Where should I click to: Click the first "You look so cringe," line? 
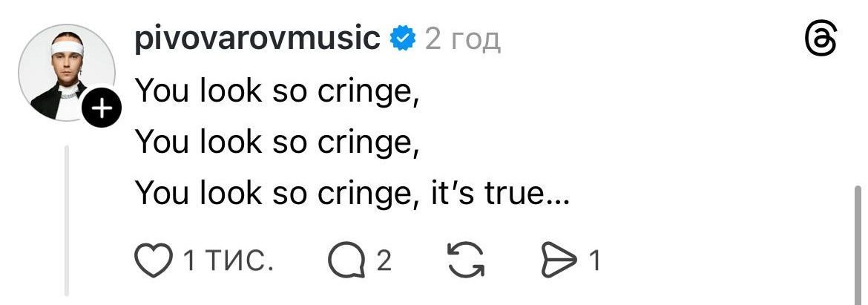(277, 91)
